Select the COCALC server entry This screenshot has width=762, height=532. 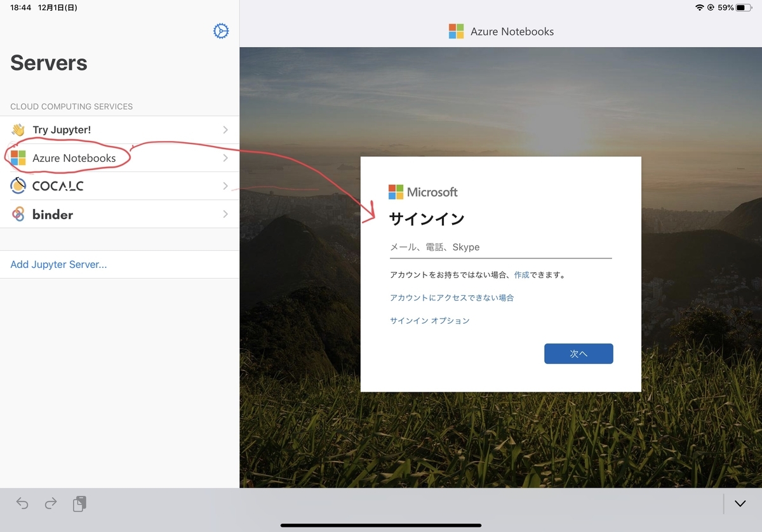coord(119,186)
